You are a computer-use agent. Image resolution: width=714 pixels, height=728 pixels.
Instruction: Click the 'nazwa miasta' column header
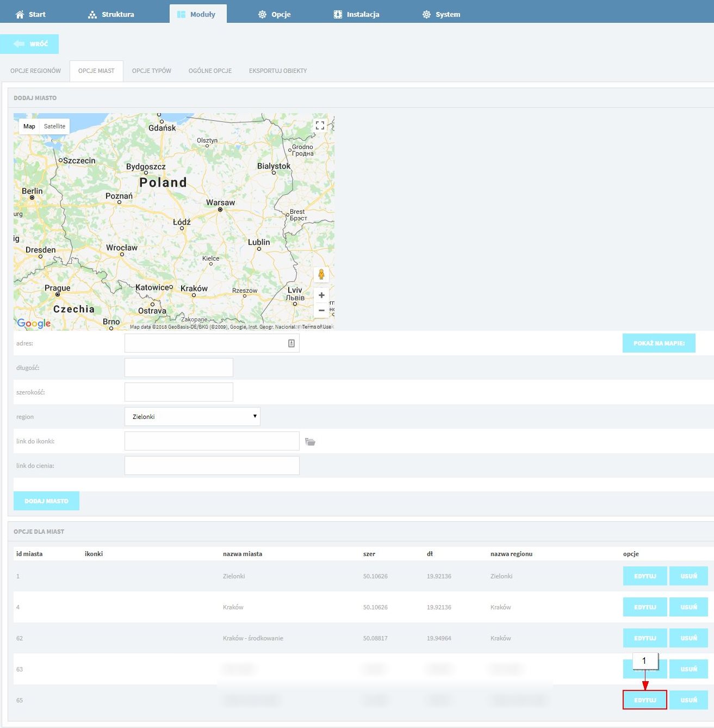tap(243, 554)
